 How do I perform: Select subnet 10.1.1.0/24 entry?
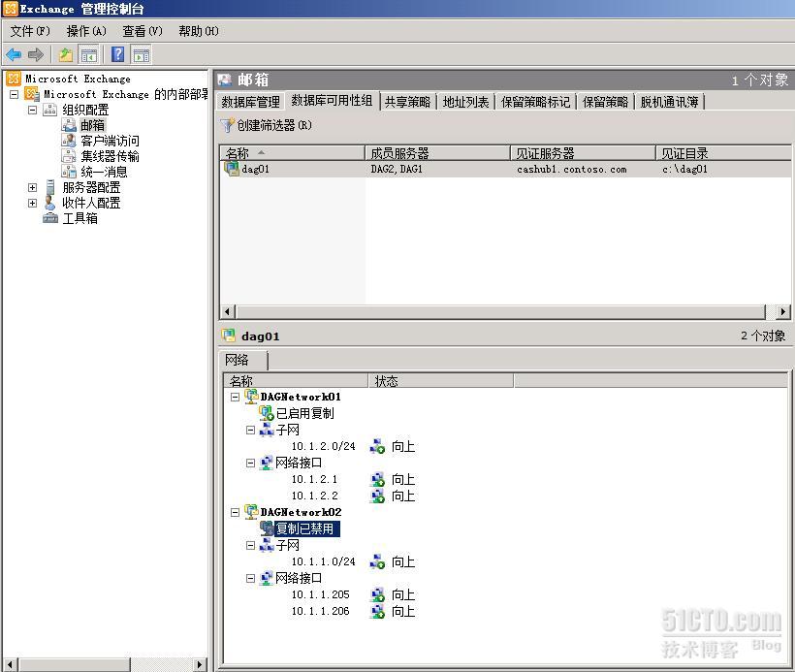coord(324,561)
